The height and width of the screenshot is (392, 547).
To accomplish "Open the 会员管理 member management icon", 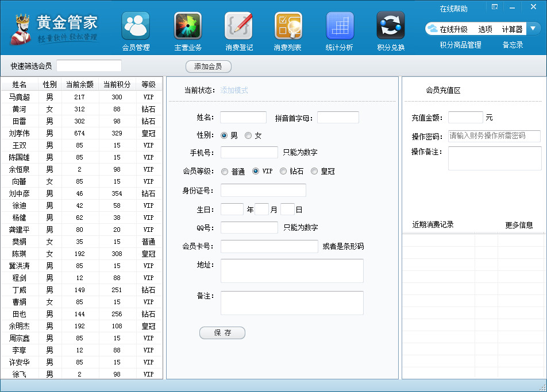I will 136,26.
